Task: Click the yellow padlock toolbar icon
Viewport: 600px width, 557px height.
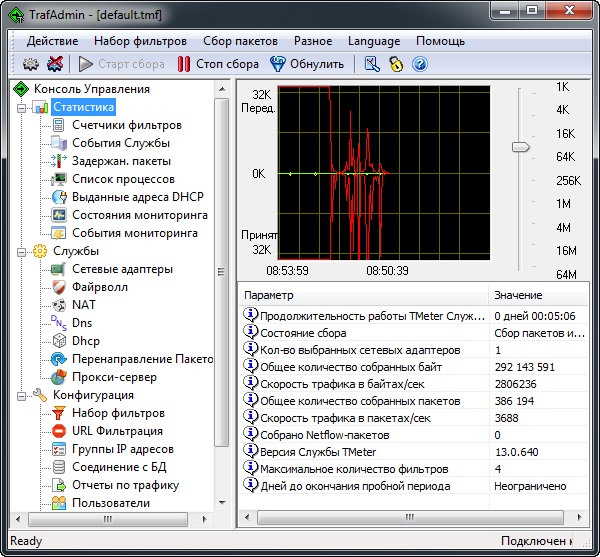Action: (x=396, y=64)
